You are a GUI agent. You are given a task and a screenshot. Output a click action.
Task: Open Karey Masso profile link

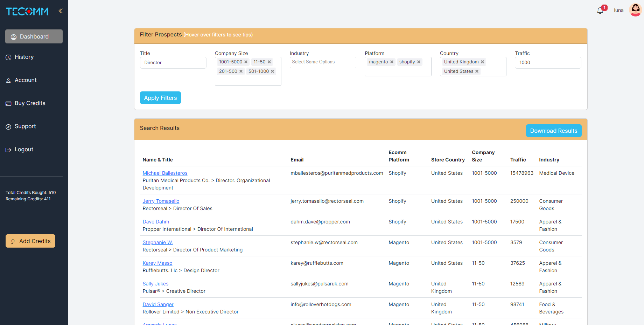pyautogui.click(x=157, y=263)
